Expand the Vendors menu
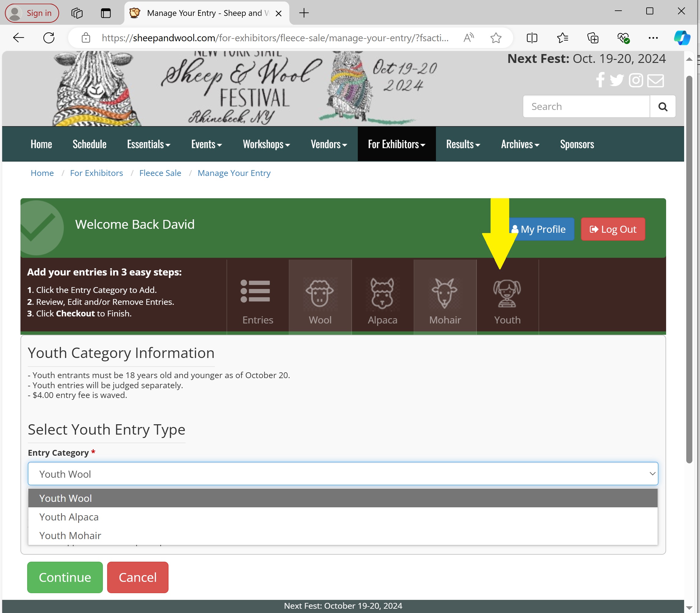This screenshot has height=613, width=700. [329, 144]
